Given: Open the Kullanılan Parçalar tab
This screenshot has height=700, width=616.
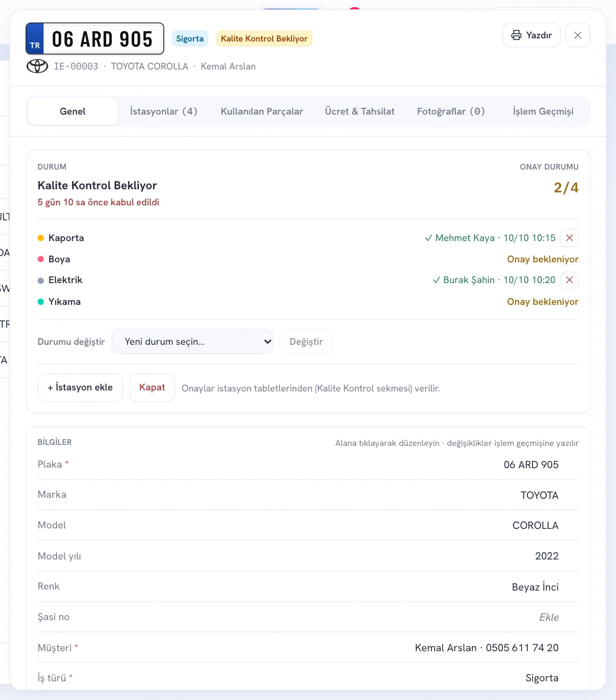Looking at the screenshot, I should [x=262, y=111].
